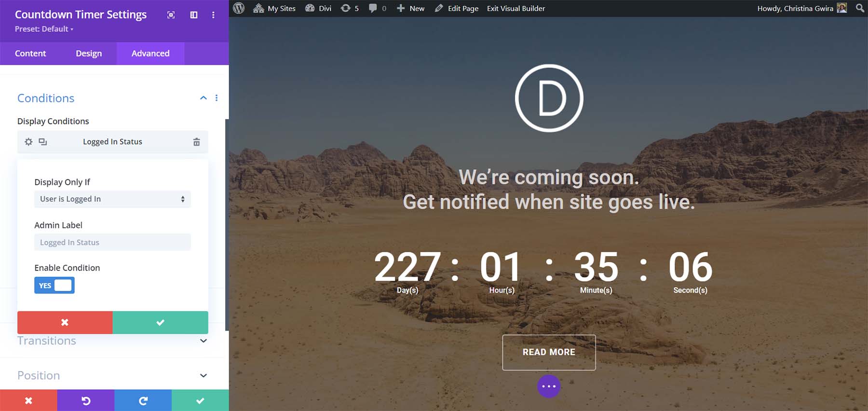The width and height of the screenshot is (868, 411).
Task: Click the READ MORE button
Action: (549, 353)
